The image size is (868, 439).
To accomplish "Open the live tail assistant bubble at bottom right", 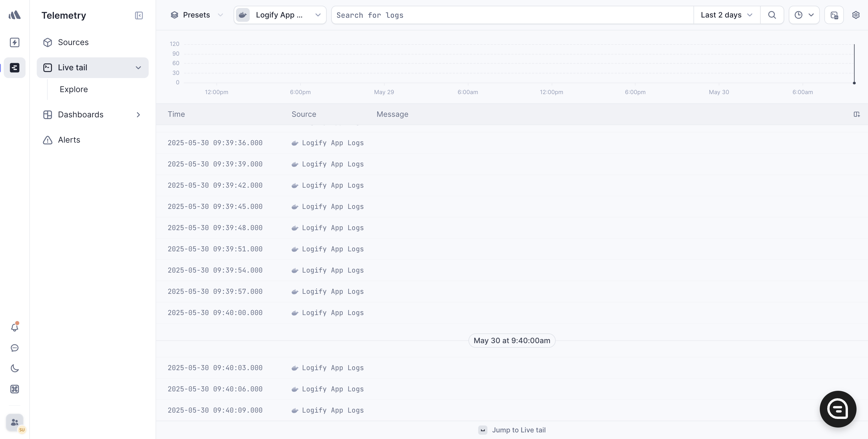I will tap(838, 409).
